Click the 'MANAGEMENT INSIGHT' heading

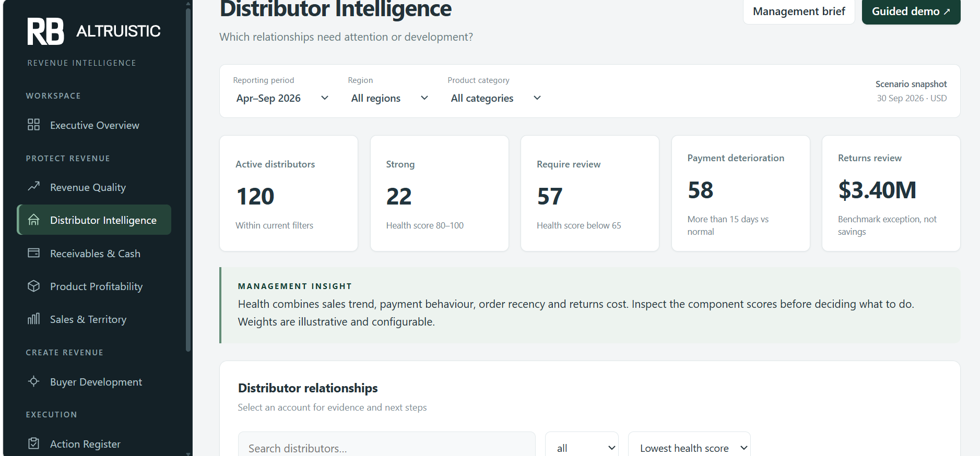point(295,286)
